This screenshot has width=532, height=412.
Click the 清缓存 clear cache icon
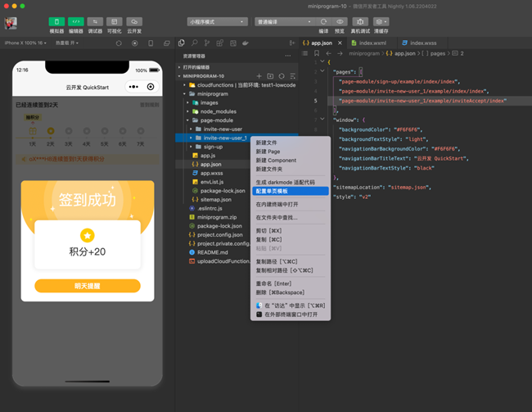(x=381, y=21)
